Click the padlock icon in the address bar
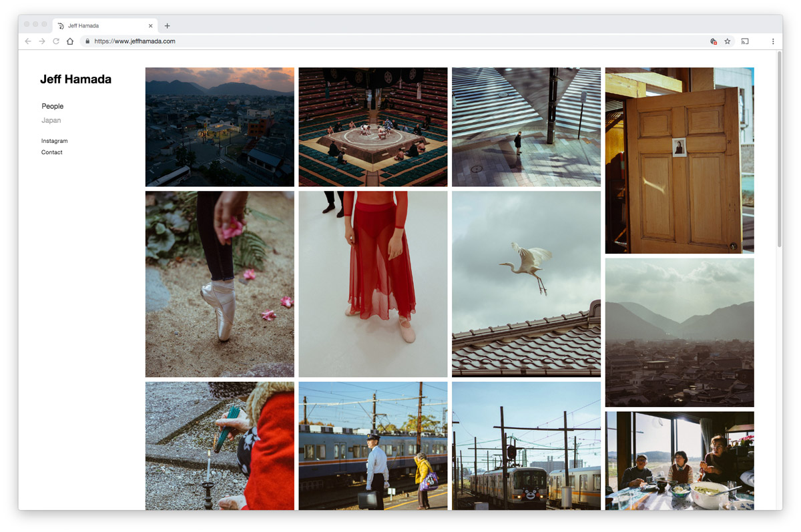The width and height of the screenshot is (801, 532). click(87, 41)
